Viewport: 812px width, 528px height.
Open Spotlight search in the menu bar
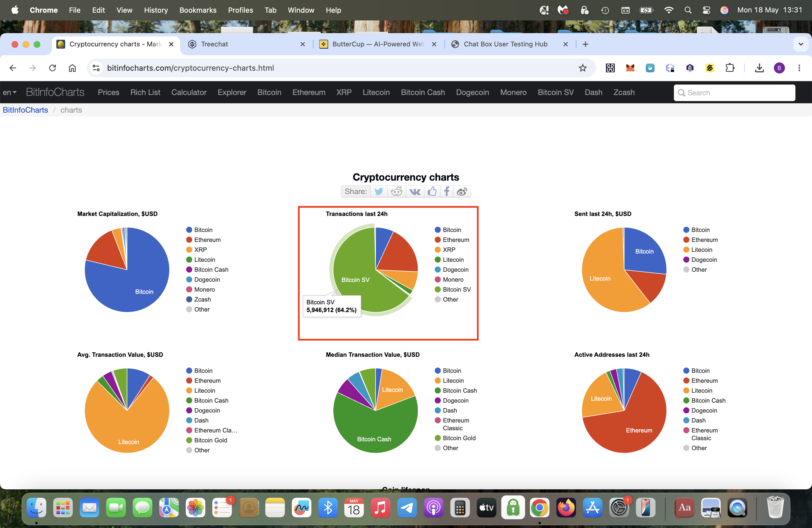coord(688,10)
